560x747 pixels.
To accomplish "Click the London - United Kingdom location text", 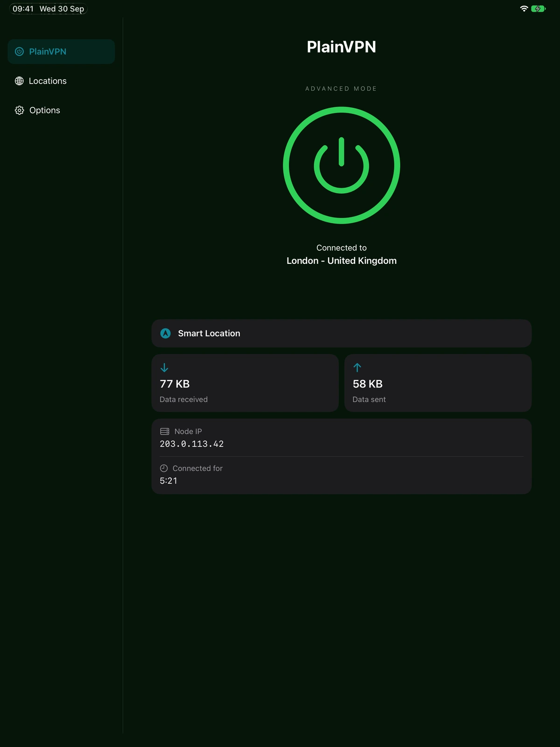I will pos(342,261).
